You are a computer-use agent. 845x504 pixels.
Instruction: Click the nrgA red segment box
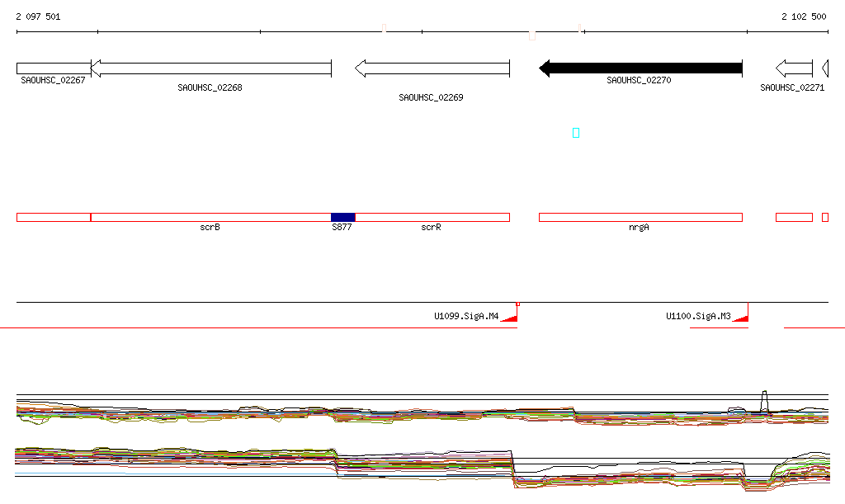pos(640,218)
